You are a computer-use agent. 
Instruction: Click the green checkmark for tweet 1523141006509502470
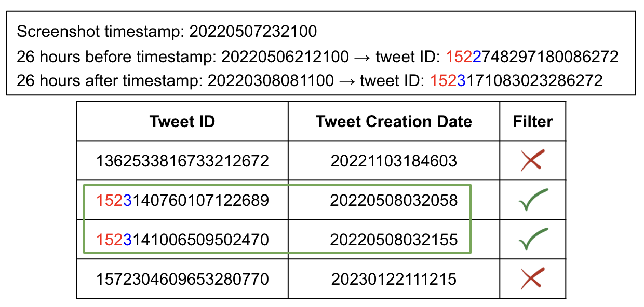(533, 240)
